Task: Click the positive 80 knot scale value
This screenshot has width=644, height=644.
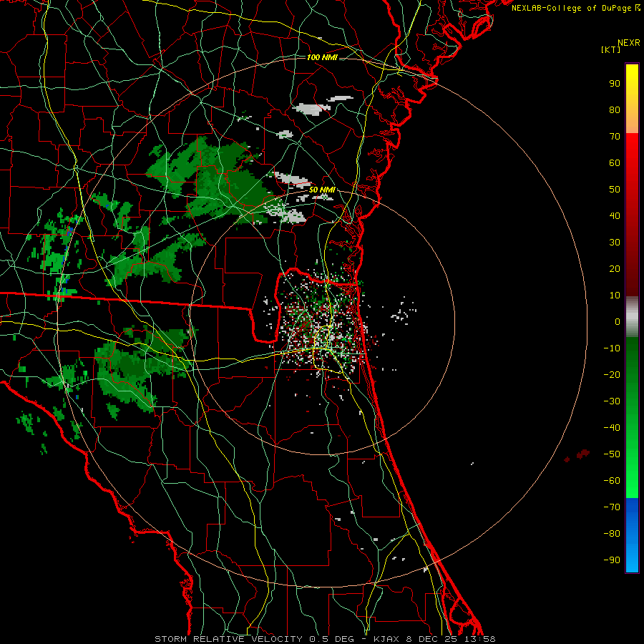Action: click(615, 109)
